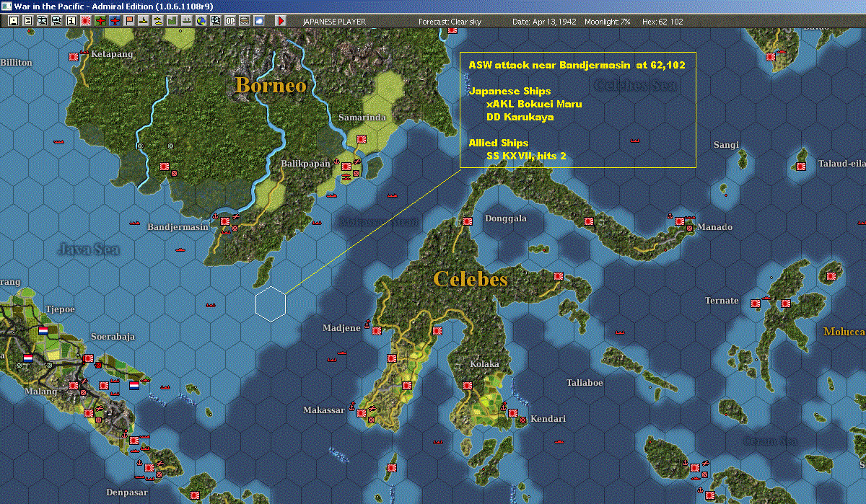Click the crosshair target toolbar icon

[215, 21]
